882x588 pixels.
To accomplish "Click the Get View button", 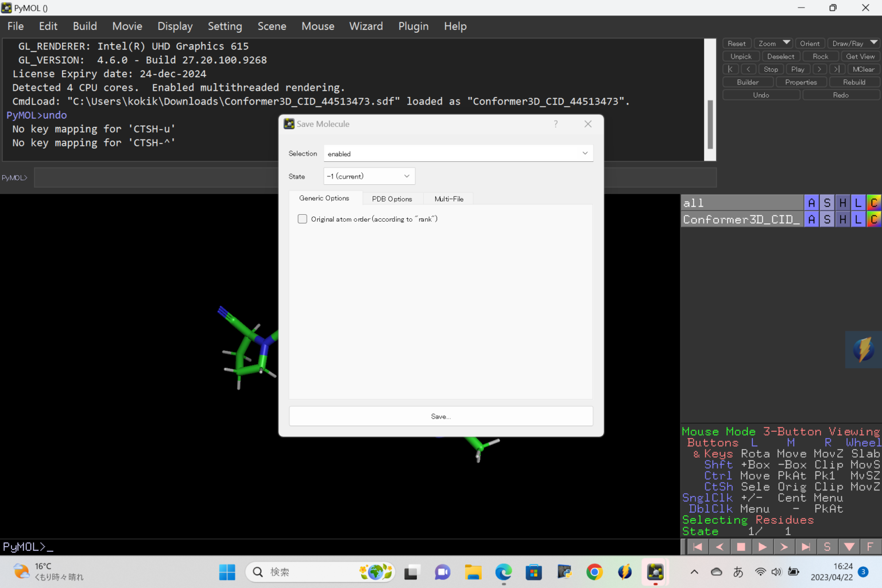I will (860, 56).
